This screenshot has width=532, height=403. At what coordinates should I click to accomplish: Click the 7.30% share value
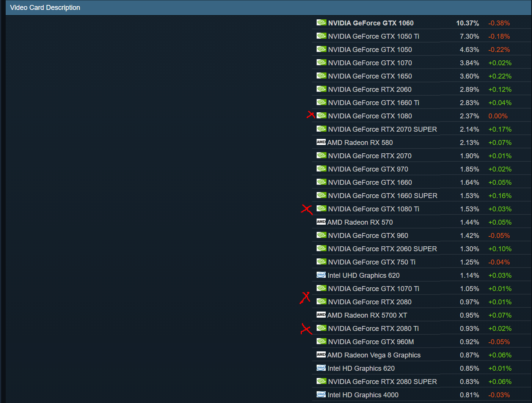point(469,36)
